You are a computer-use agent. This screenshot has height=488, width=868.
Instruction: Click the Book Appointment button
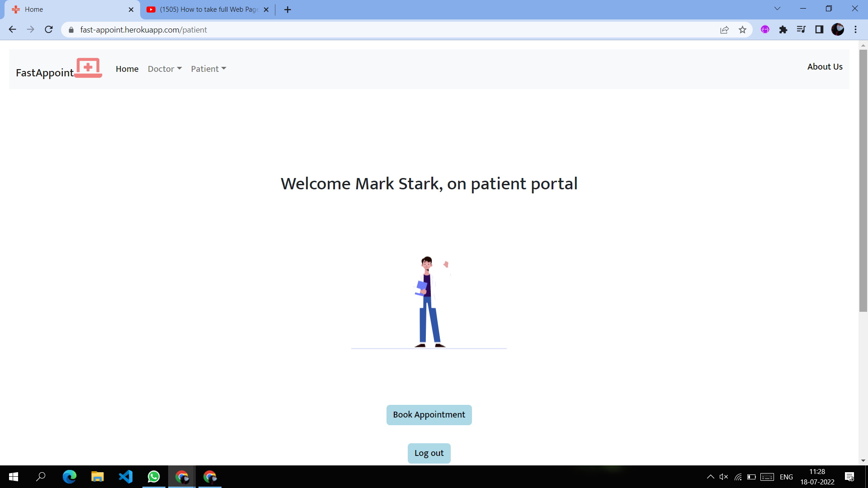click(x=429, y=415)
